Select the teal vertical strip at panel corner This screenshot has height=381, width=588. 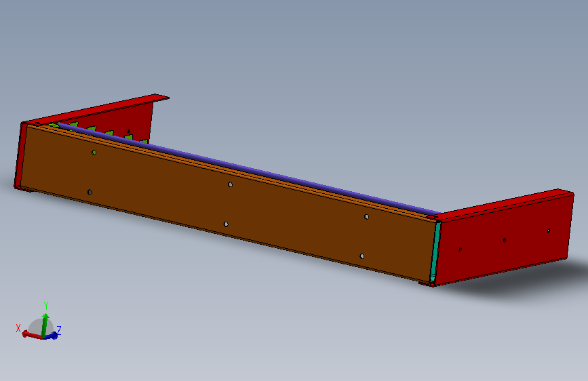(x=435, y=251)
